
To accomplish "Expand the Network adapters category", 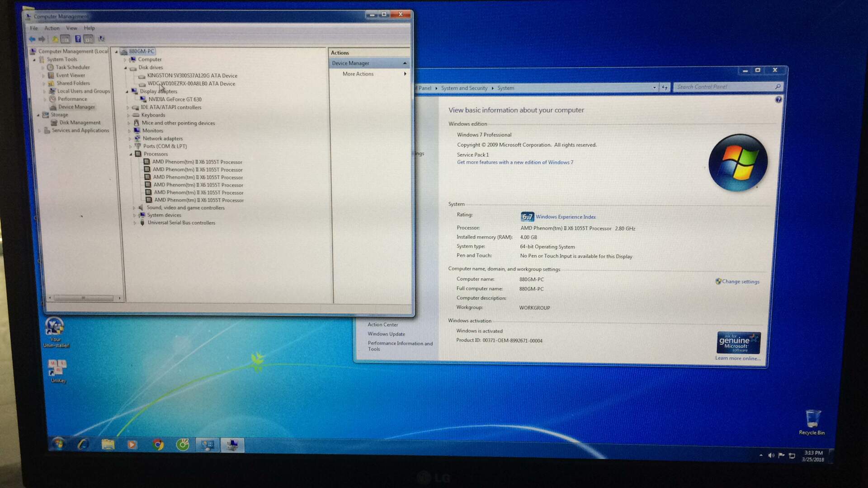I will (x=130, y=139).
